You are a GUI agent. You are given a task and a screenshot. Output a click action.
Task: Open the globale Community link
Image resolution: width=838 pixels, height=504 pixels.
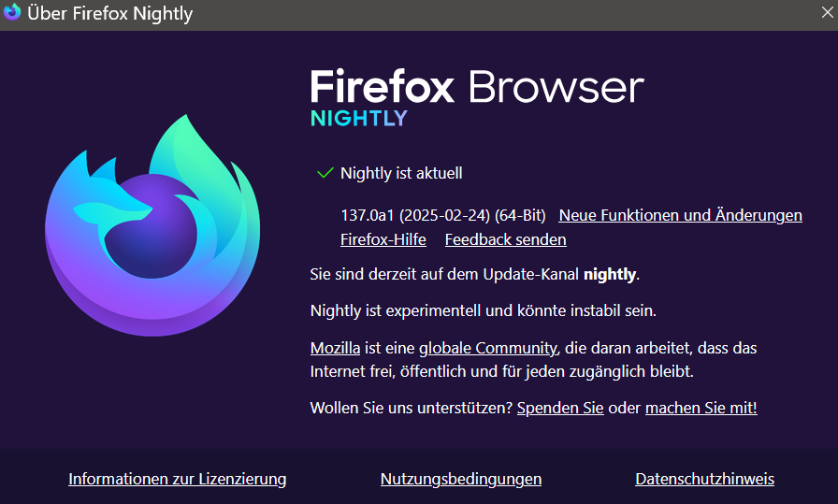click(x=487, y=348)
